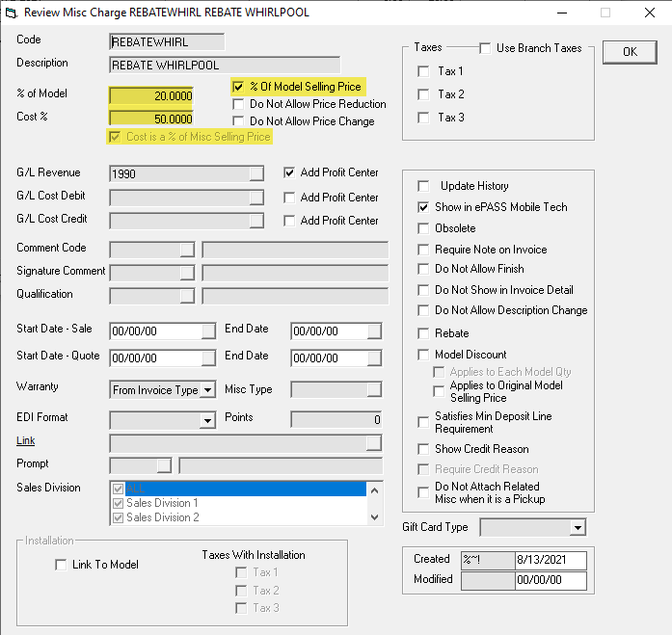Click the Cost % value field
This screenshot has width=672, height=635.
[151, 119]
